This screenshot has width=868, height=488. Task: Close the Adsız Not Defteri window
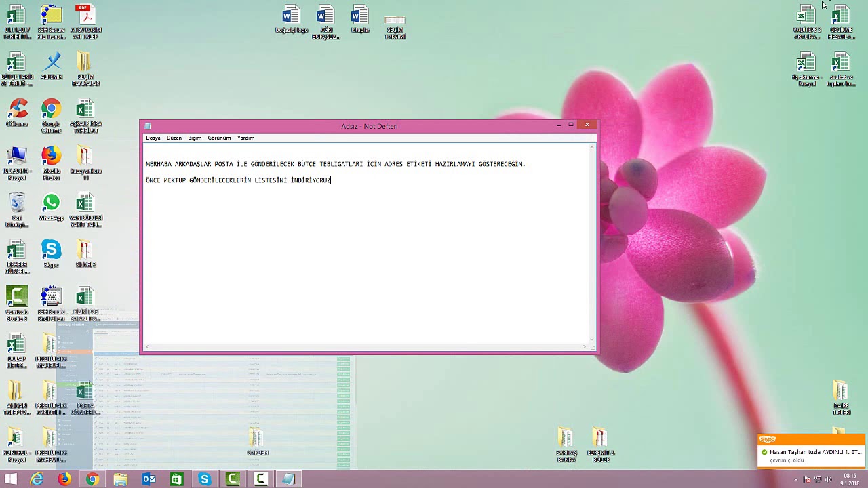(x=587, y=125)
